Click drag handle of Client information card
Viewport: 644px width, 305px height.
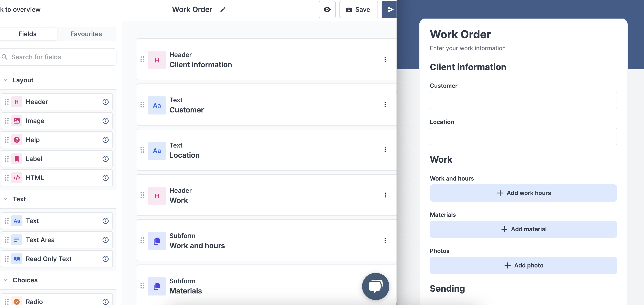(x=142, y=60)
